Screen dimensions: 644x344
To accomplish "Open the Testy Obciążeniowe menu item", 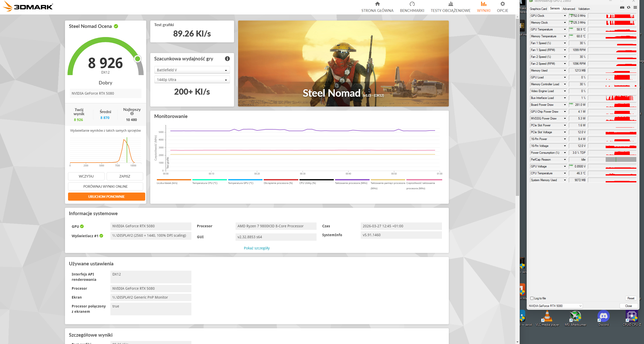I will click(x=450, y=7).
